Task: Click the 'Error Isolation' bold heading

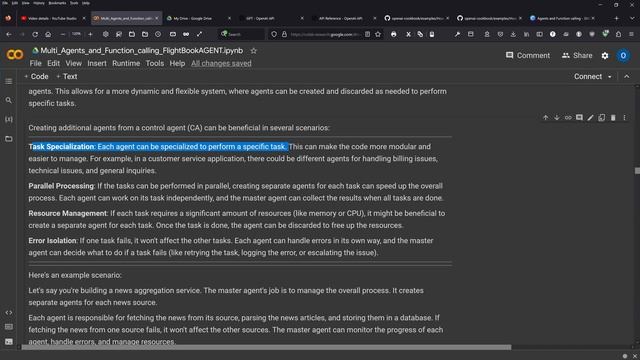Action: pos(52,240)
